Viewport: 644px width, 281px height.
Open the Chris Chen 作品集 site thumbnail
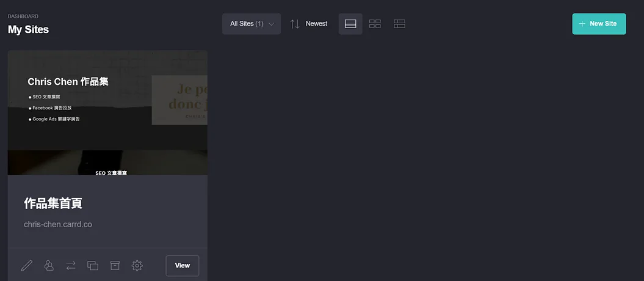[107, 112]
